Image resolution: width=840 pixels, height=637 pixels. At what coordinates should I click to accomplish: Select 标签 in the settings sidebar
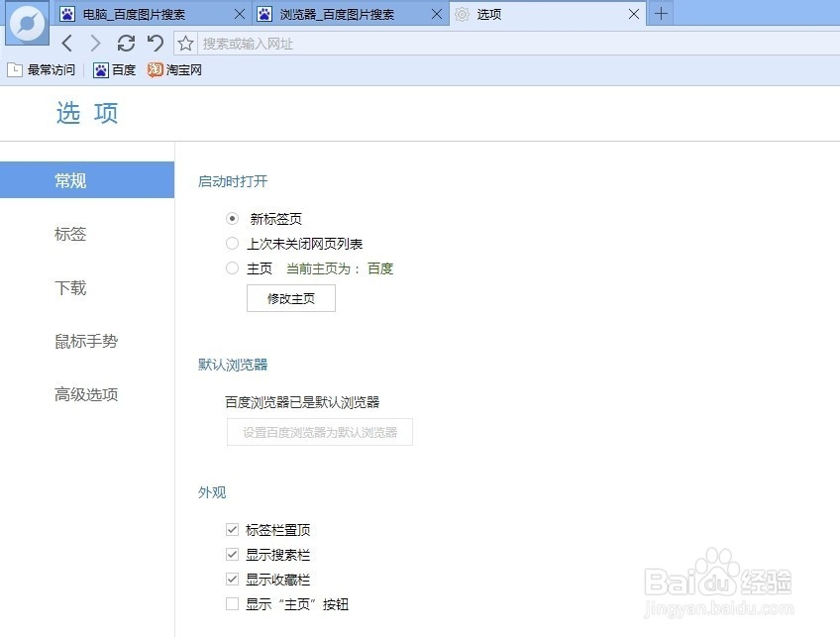point(70,234)
